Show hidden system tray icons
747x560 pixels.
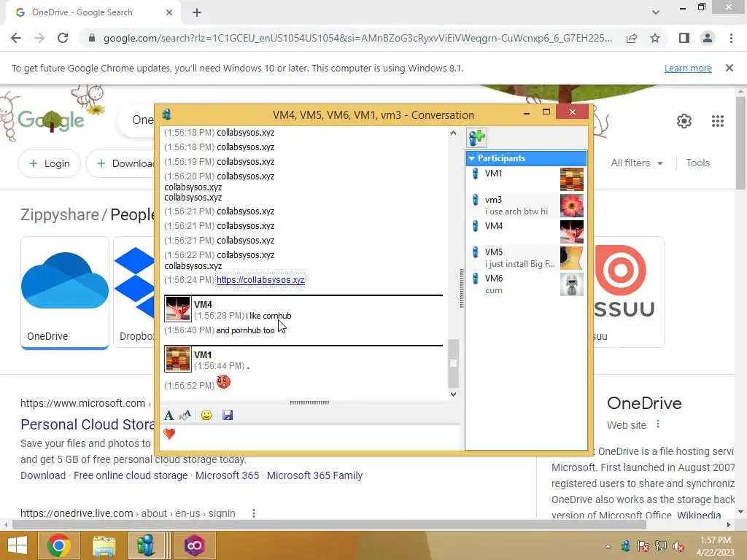(608, 546)
